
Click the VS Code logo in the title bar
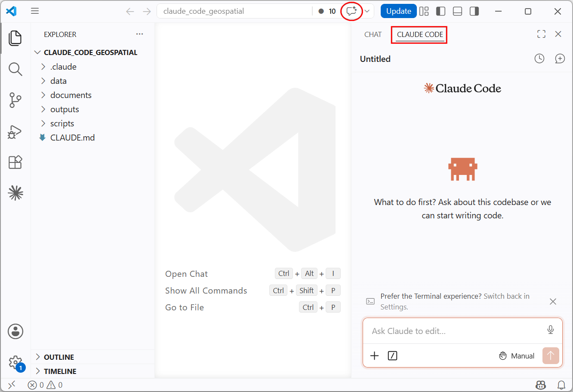click(12, 11)
